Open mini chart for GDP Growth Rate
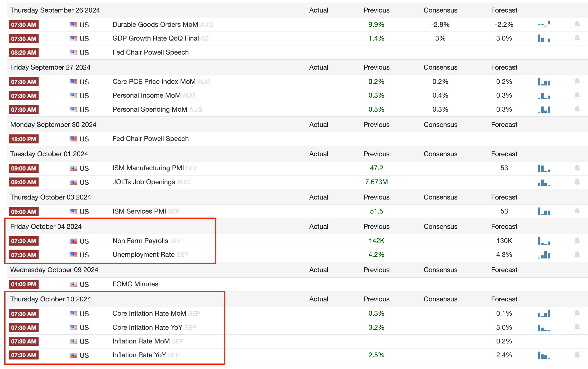 click(x=544, y=39)
